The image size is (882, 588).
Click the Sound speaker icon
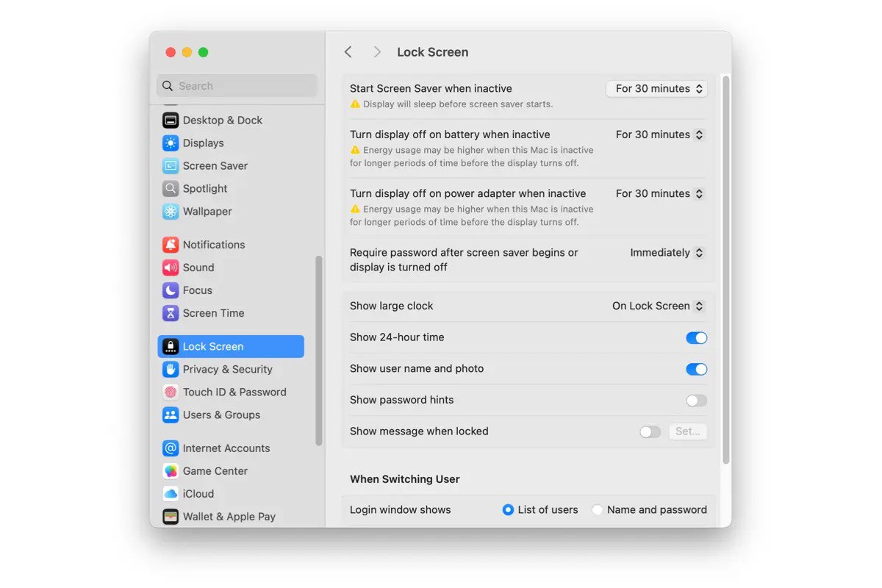(x=171, y=268)
